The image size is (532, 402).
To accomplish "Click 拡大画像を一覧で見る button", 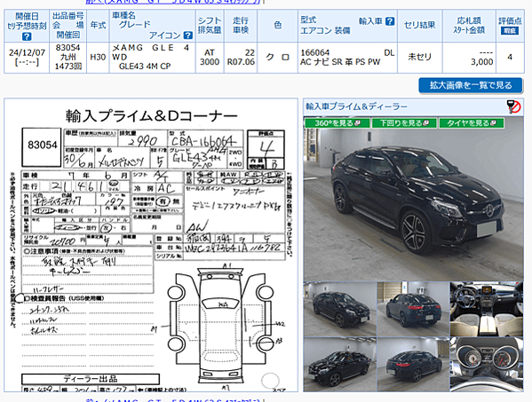I will pyautogui.click(x=471, y=85).
